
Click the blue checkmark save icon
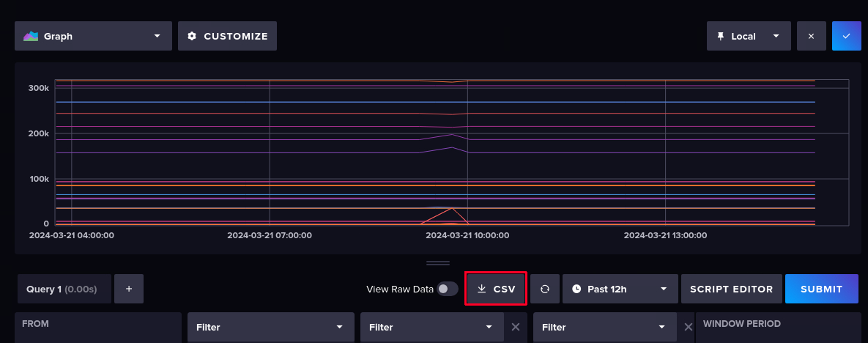point(846,36)
